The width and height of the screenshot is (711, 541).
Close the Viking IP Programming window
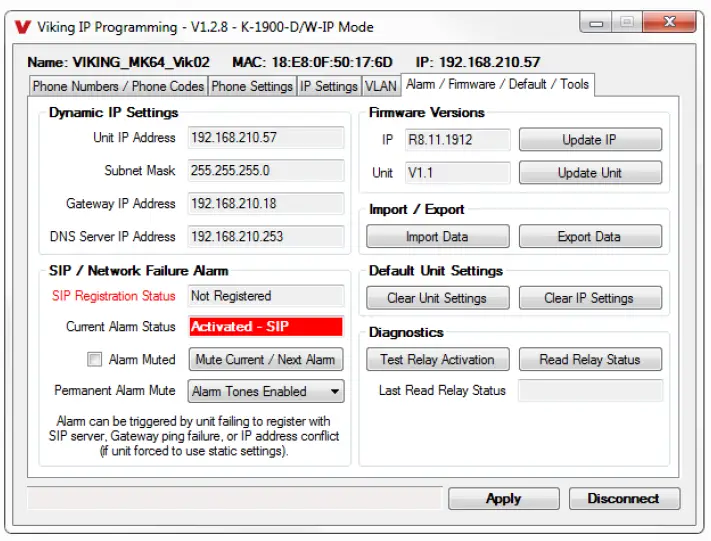click(669, 22)
